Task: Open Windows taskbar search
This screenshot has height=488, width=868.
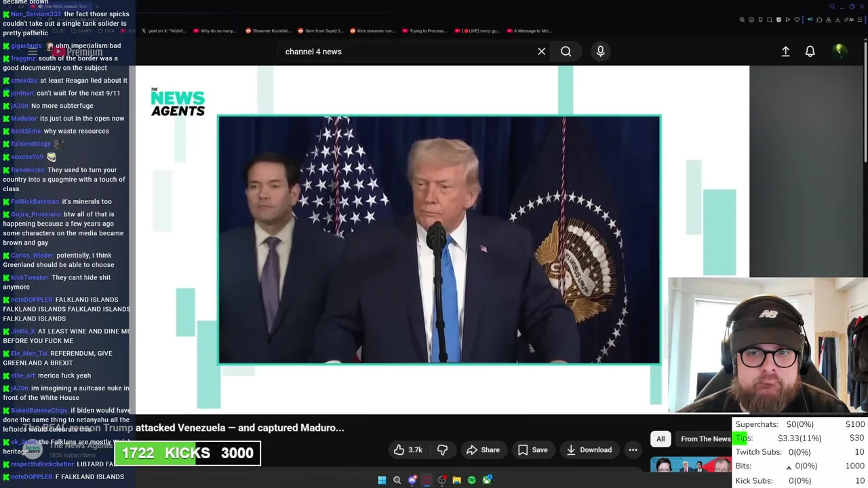Action: [397, 480]
